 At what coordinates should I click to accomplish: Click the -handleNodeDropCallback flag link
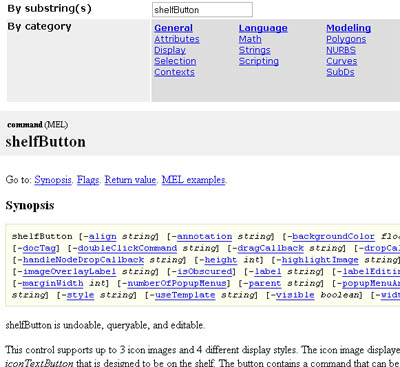pos(83,260)
